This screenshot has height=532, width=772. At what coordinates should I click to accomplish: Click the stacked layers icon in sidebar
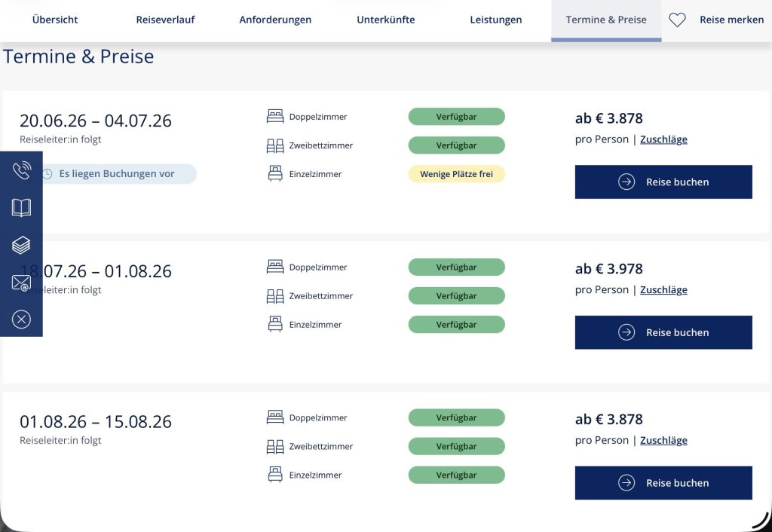click(21, 245)
